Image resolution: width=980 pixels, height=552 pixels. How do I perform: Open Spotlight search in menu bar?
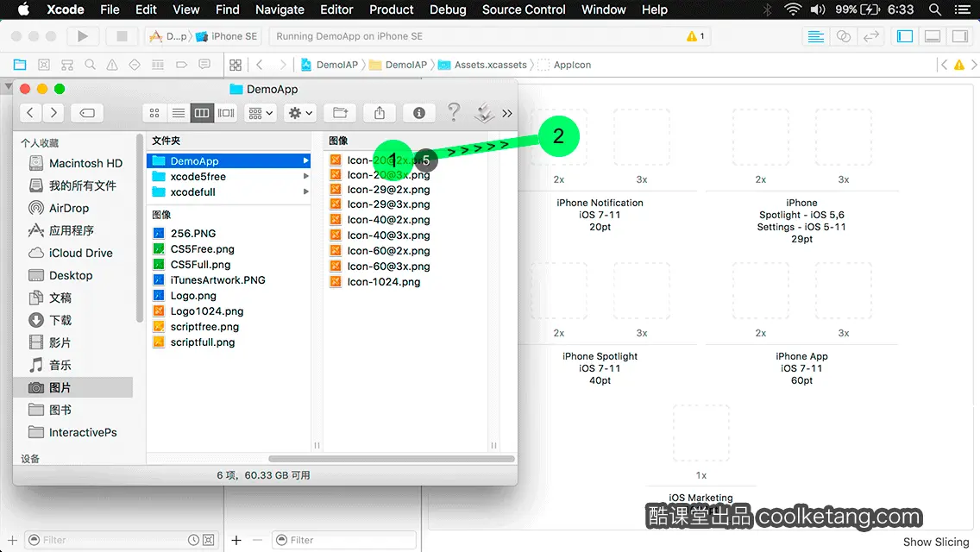(x=935, y=9)
